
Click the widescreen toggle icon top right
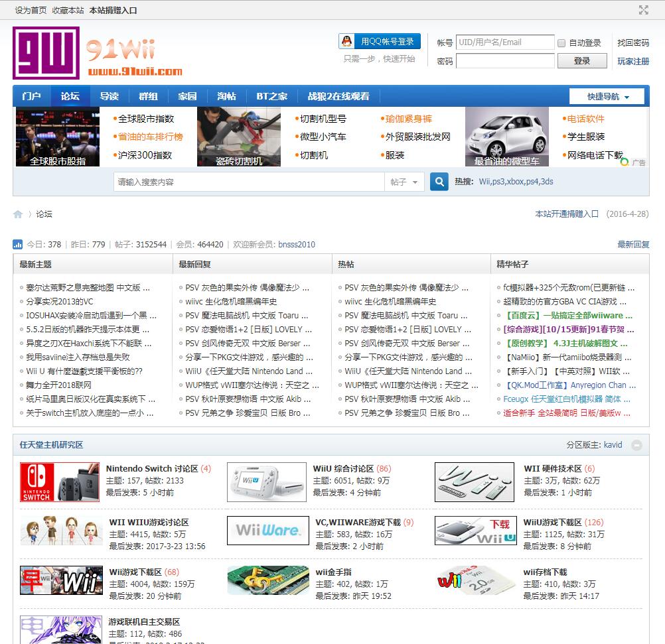coord(643,10)
